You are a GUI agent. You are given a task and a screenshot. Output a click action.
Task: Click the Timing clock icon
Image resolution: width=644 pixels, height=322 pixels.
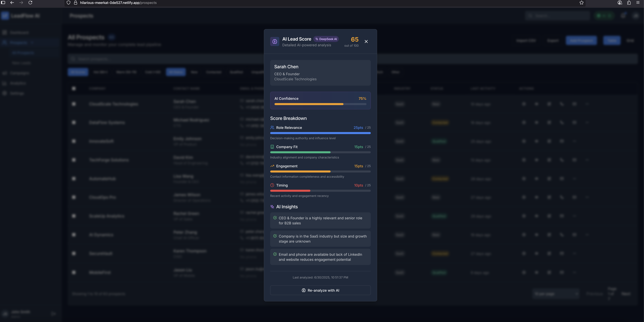pyautogui.click(x=272, y=185)
